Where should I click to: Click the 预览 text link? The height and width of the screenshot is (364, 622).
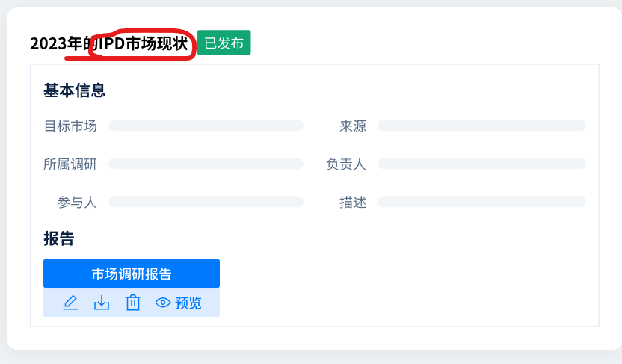(188, 303)
